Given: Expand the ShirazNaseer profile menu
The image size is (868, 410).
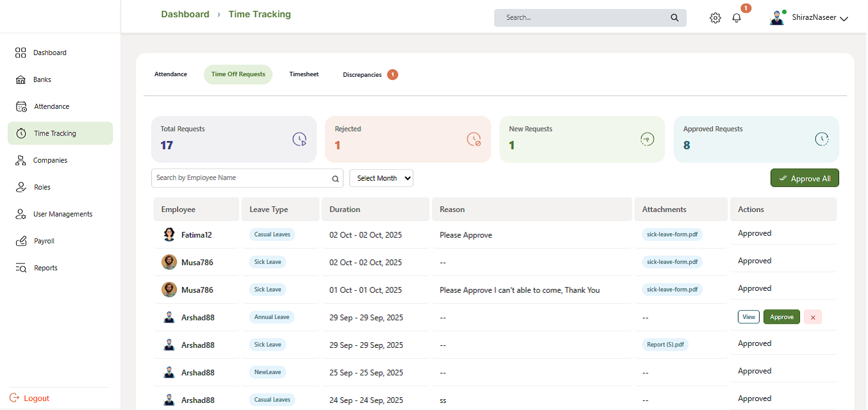Looking at the screenshot, I should [x=820, y=17].
